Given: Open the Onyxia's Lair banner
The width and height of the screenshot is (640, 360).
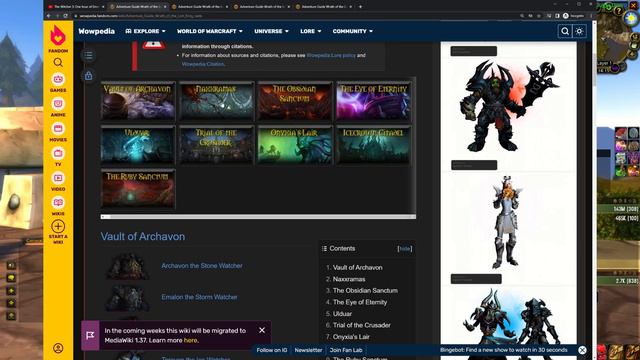Looking at the screenshot, I should (x=295, y=145).
